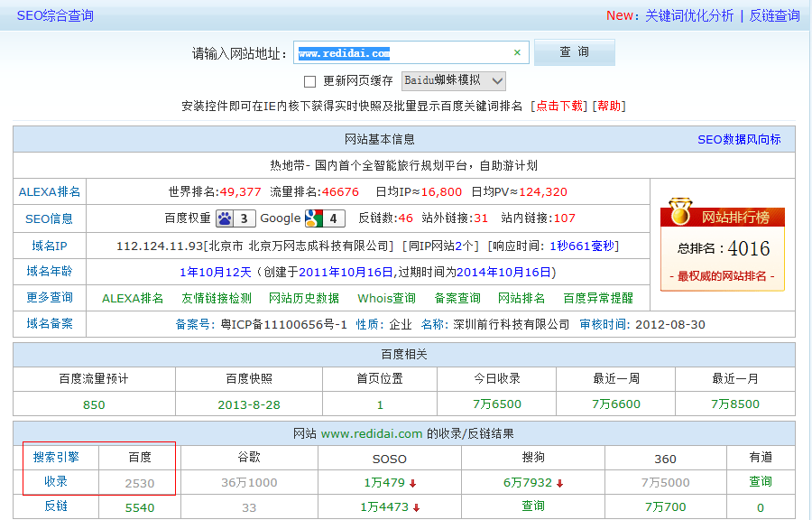Click the 今日收录 value 7万6500
Viewport: 812px width, 520px height.
coord(497,404)
